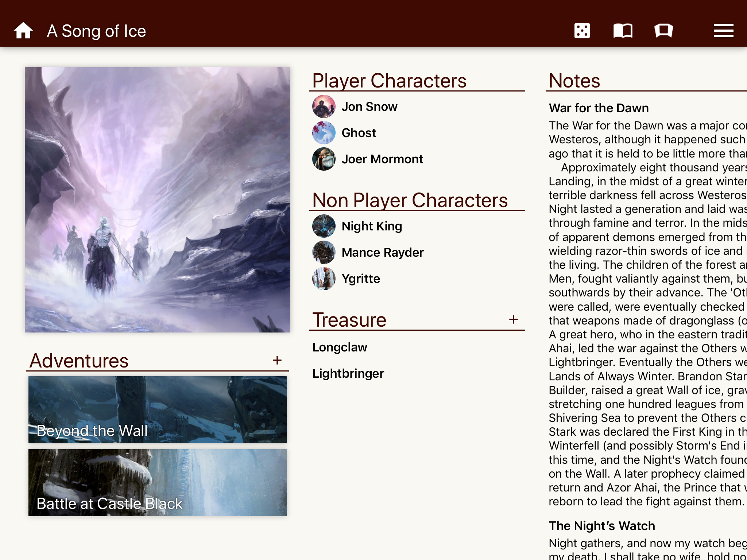Open Beyond the Wall adventure card
The height and width of the screenshot is (560, 747).
point(158,410)
